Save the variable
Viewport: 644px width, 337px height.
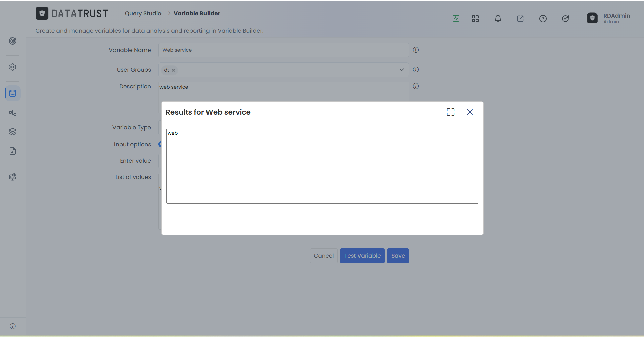(x=398, y=256)
